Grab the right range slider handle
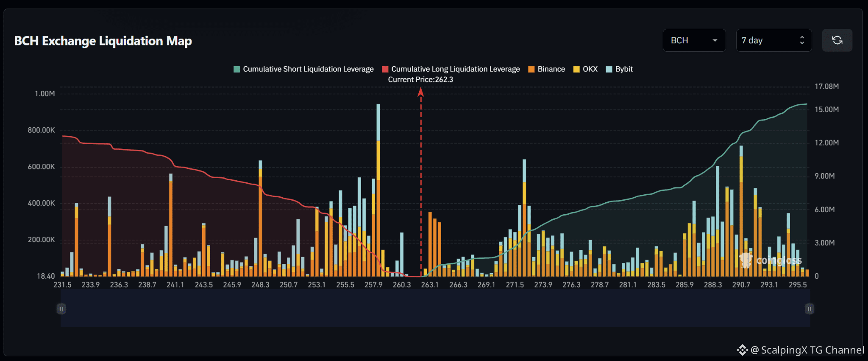This screenshot has height=361, width=868. click(x=810, y=309)
